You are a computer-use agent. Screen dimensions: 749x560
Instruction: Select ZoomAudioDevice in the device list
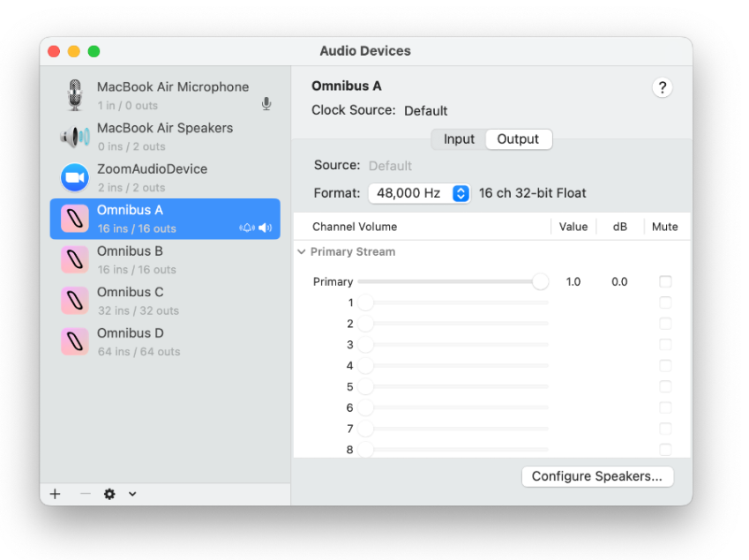coord(165,177)
